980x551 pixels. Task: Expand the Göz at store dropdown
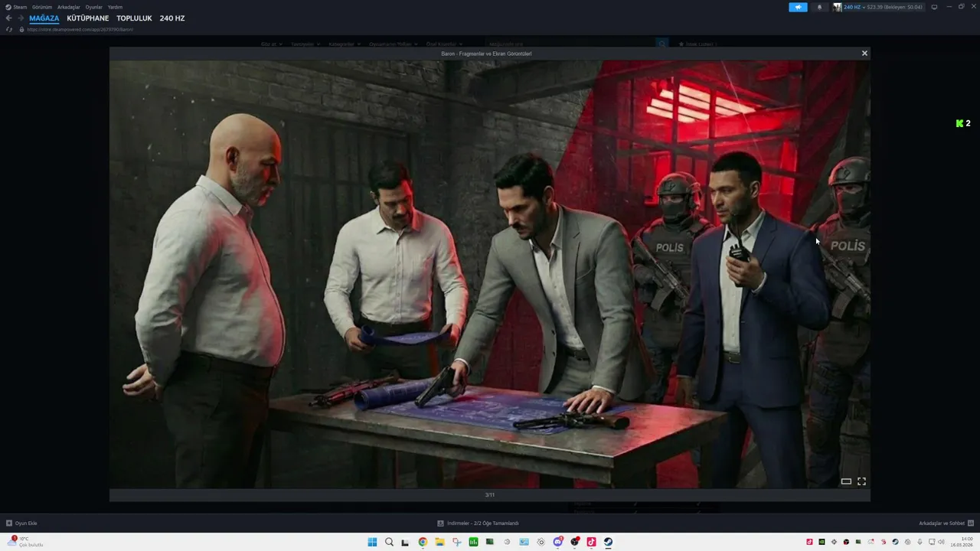tap(272, 44)
